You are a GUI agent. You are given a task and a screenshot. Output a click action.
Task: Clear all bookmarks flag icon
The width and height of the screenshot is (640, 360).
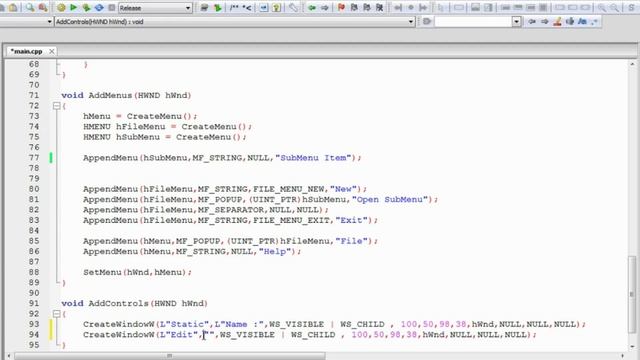(x=379, y=7)
